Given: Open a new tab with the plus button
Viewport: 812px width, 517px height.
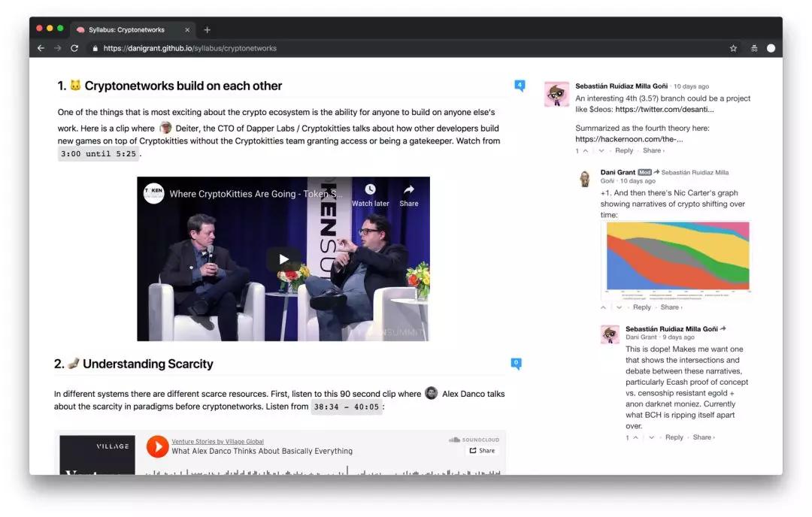Looking at the screenshot, I should 208,30.
